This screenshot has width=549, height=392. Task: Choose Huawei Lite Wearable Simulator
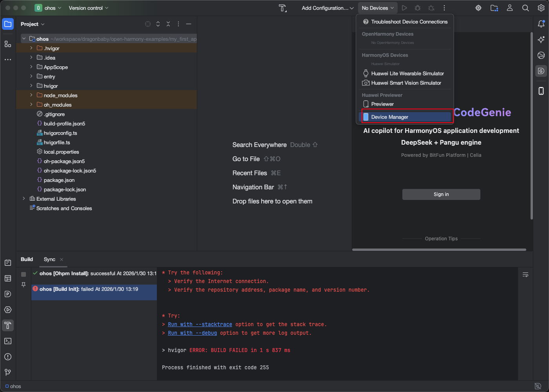405,74
